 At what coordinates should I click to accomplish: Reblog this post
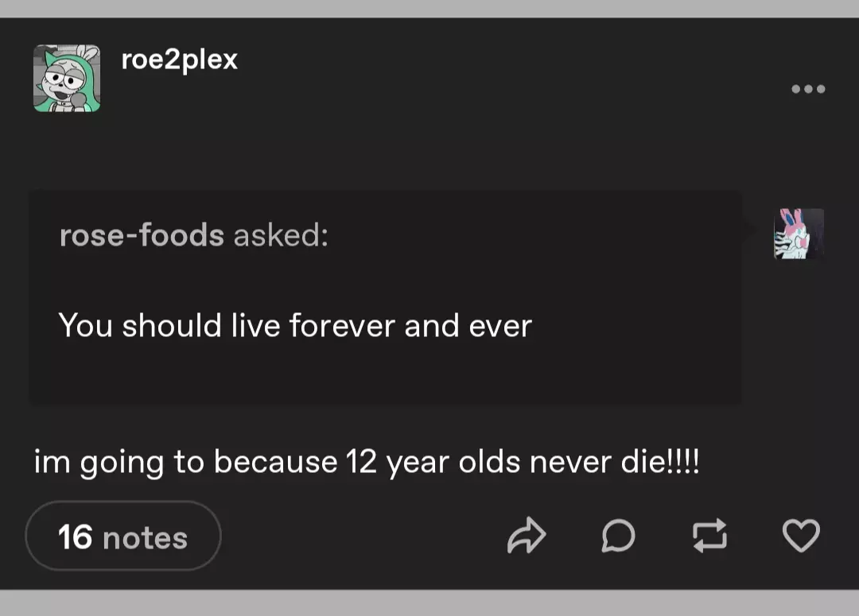click(709, 537)
